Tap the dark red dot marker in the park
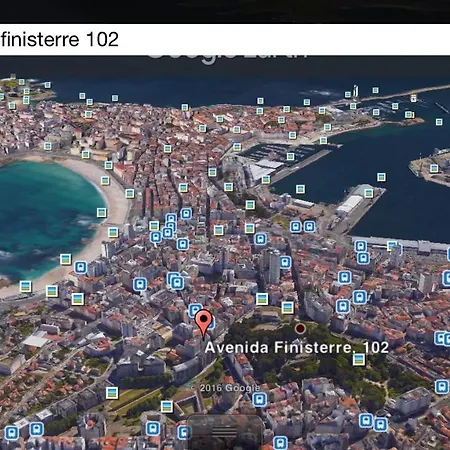This screenshot has height=450, width=450. tap(300, 329)
